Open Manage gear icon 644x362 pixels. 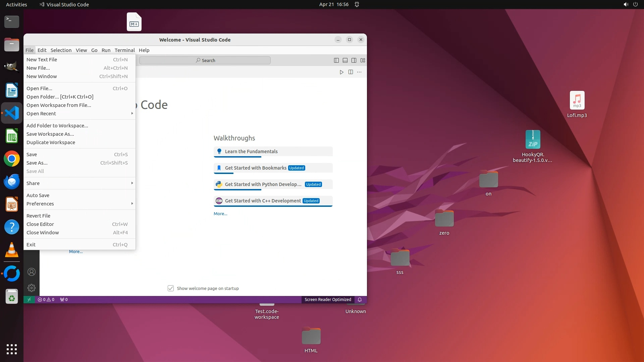32,288
